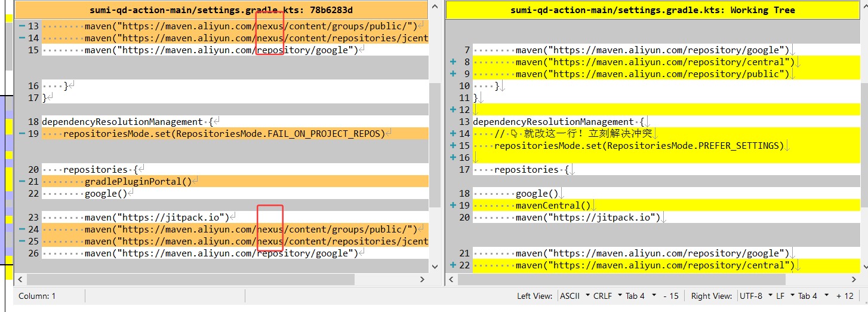Click the added-line plus marker at right line 12
Viewport: 868px width, 312px height.
click(x=453, y=110)
